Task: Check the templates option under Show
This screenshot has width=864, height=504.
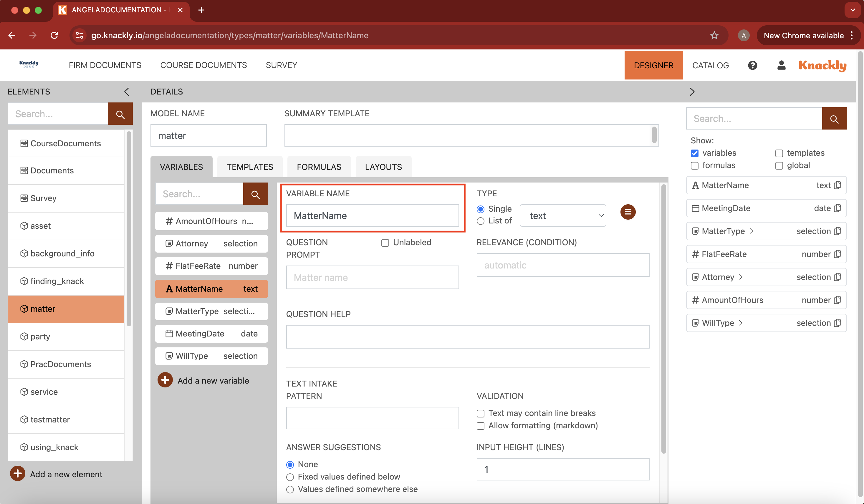Action: coord(779,153)
